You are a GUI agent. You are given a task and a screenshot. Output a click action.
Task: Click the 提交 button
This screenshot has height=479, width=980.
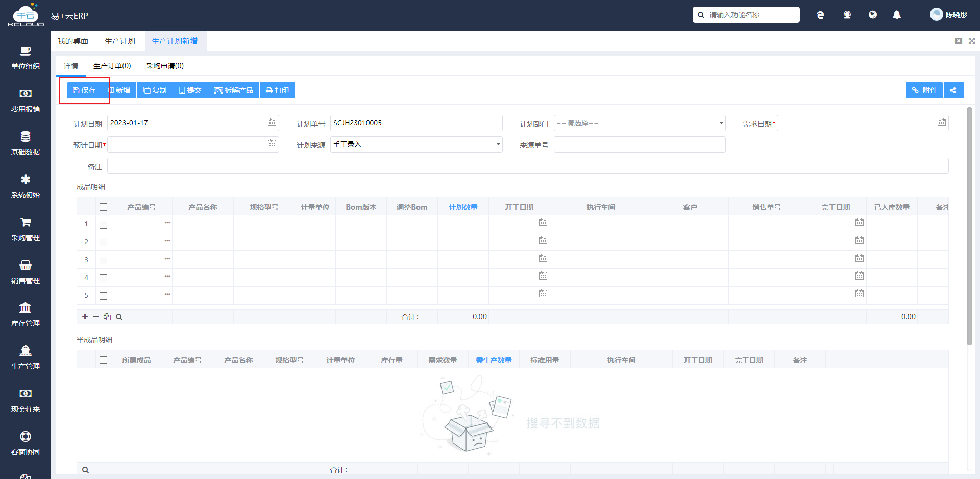[x=190, y=90]
